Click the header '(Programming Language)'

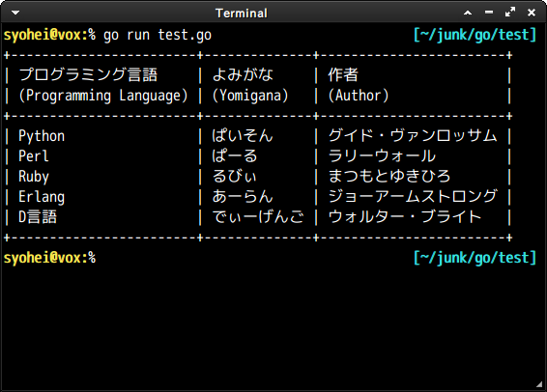pyautogui.click(x=103, y=96)
